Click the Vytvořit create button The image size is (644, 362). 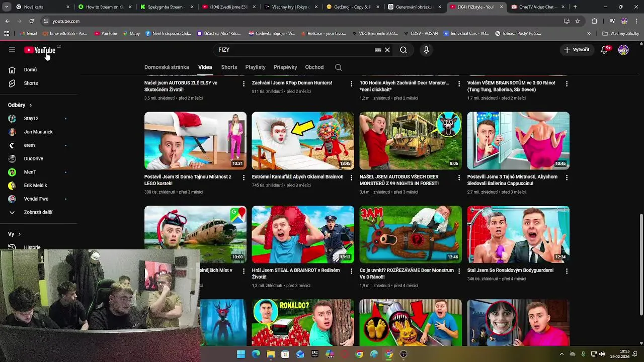click(x=577, y=50)
